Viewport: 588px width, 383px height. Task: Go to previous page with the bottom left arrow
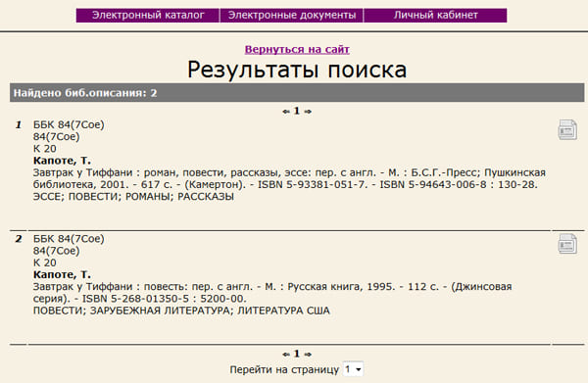(x=286, y=355)
